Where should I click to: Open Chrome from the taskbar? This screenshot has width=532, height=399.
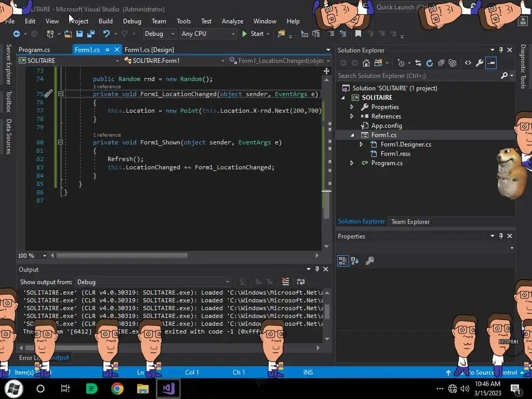point(117,389)
